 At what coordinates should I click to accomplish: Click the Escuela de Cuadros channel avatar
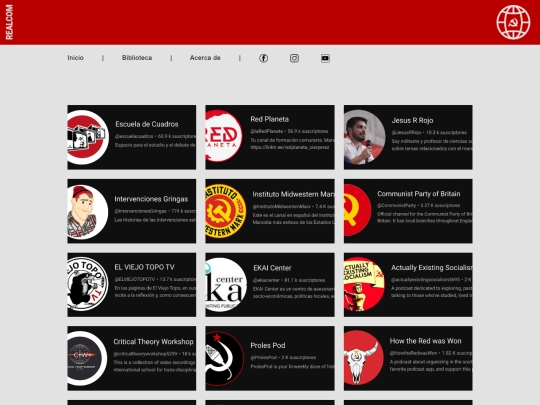coord(88,137)
